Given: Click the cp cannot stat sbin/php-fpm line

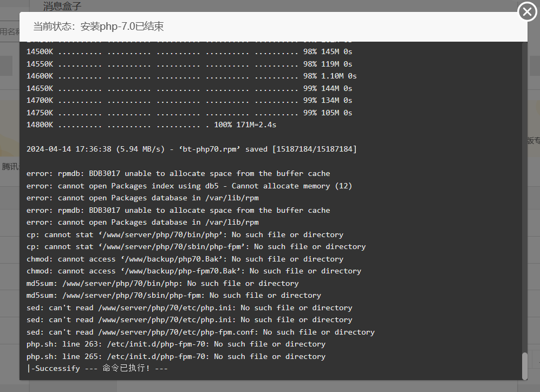Looking at the screenshot, I should coord(196,246).
